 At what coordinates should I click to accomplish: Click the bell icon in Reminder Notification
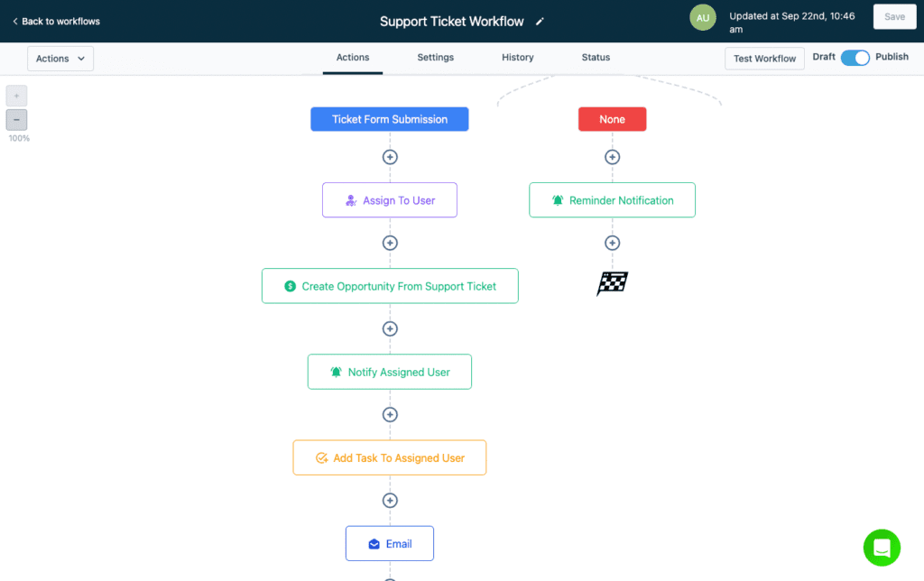tap(557, 199)
